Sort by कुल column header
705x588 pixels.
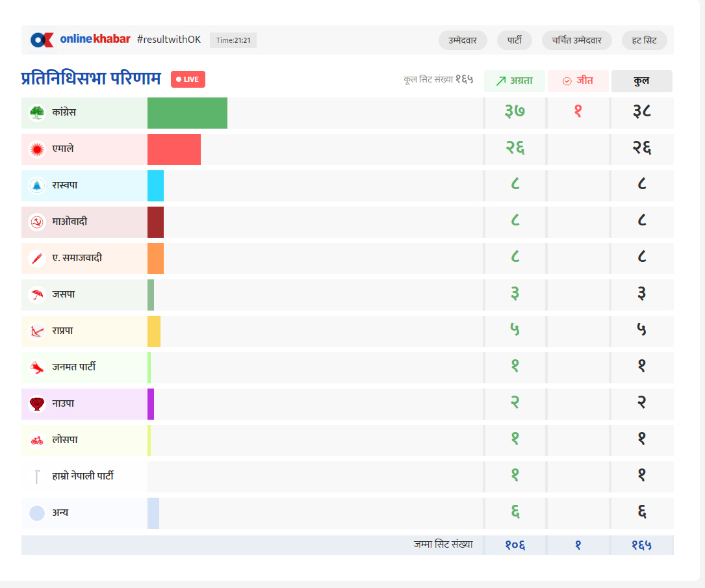click(641, 81)
